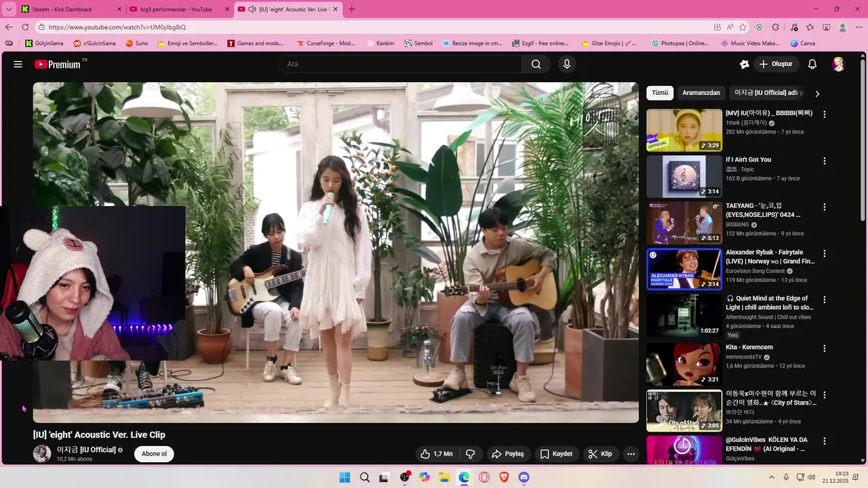Open browser extensions puzzle icon
The height and width of the screenshot is (488, 868).
point(776,27)
